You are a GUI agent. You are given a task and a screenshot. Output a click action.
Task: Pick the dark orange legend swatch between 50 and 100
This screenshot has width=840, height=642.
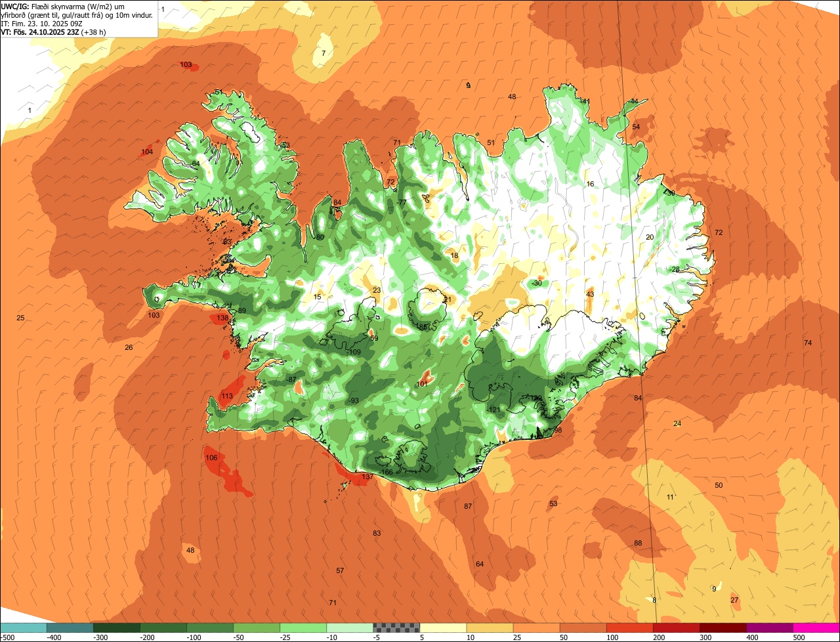[582, 628]
